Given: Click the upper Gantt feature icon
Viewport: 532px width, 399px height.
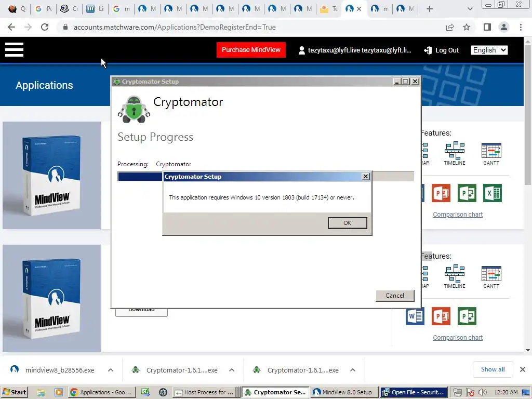Looking at the screenshot, I should click(x=491, y=153).
